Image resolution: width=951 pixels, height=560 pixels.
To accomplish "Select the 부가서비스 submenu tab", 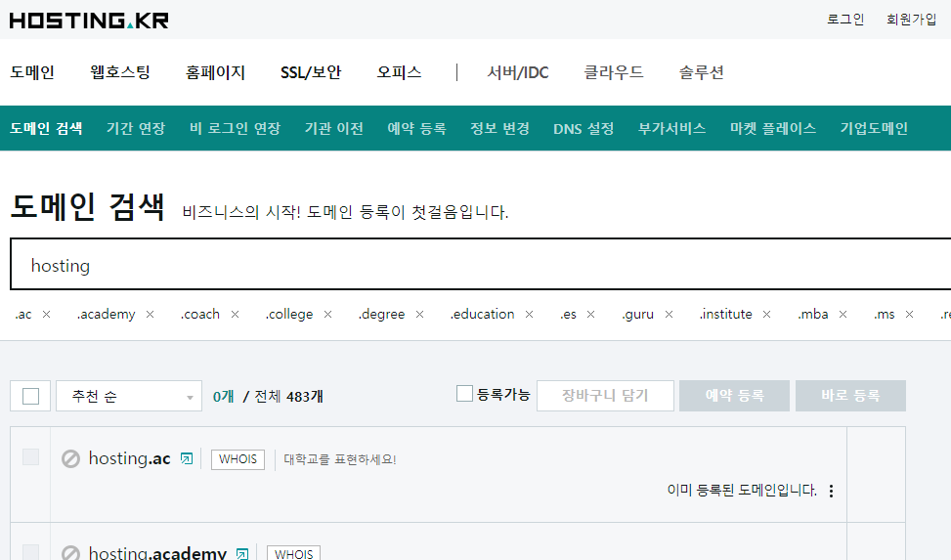I will [x=672, y=129].
